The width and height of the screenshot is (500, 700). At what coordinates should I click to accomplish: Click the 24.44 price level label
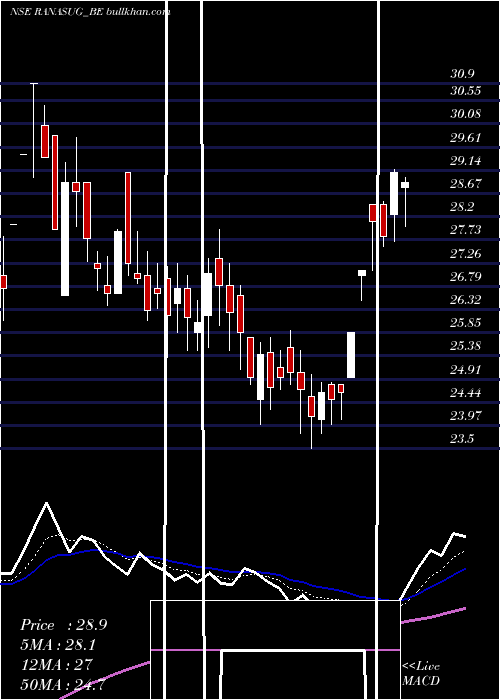pyautogui.click(x=466, y=393)
